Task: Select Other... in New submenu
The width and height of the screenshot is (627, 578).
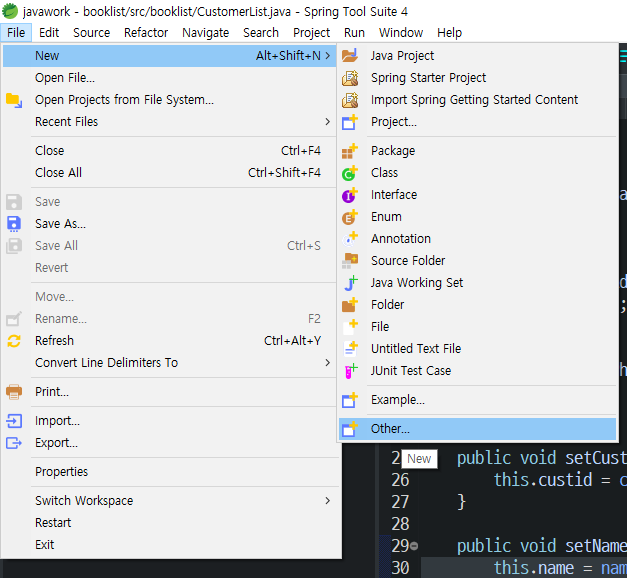Action: tap(477, 429)
